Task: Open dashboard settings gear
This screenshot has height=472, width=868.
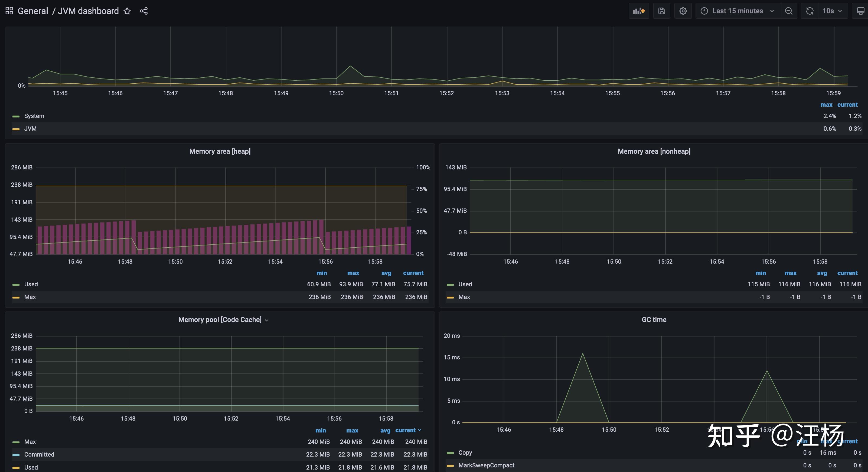Action: coord(683,11)
